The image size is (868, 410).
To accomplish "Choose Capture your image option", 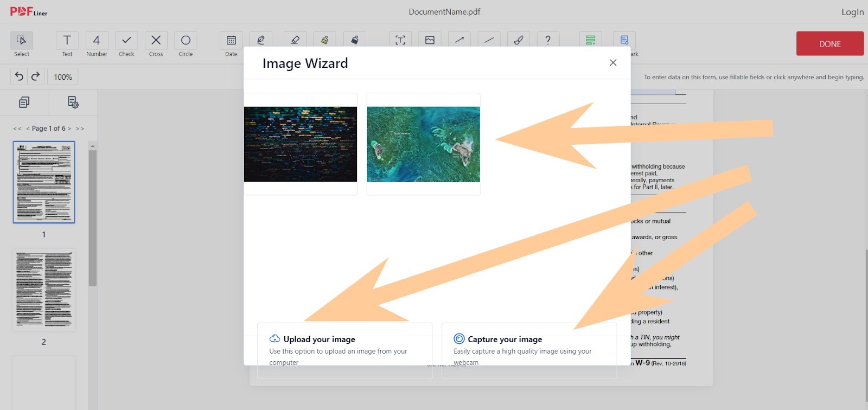I will (x=529, y=350).
